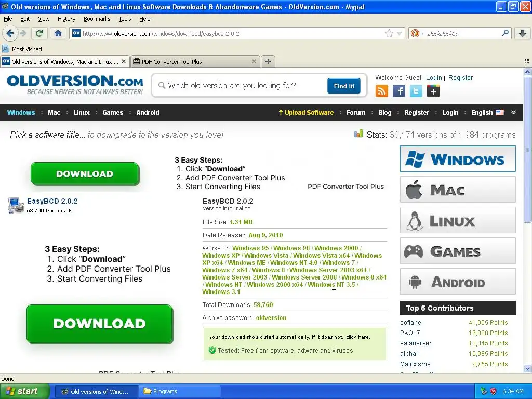Click the green network tray icon

pyautogui.click(x=484, y=391)
